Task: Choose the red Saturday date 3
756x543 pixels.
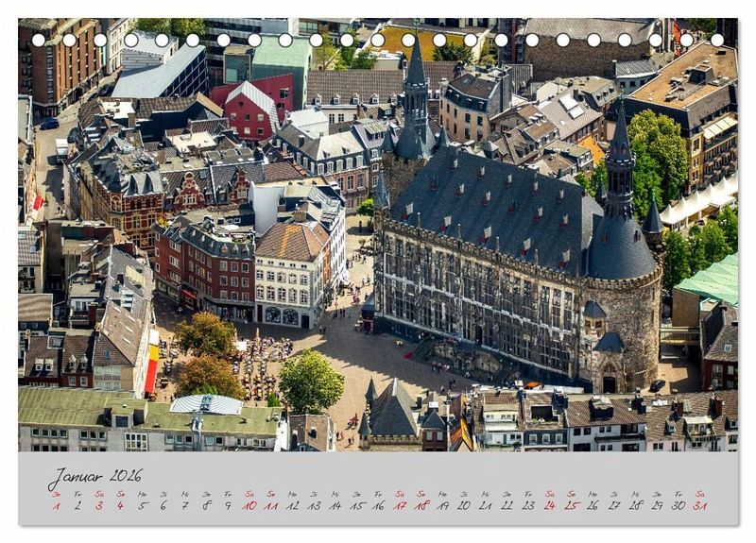Action: pos(99,506)
